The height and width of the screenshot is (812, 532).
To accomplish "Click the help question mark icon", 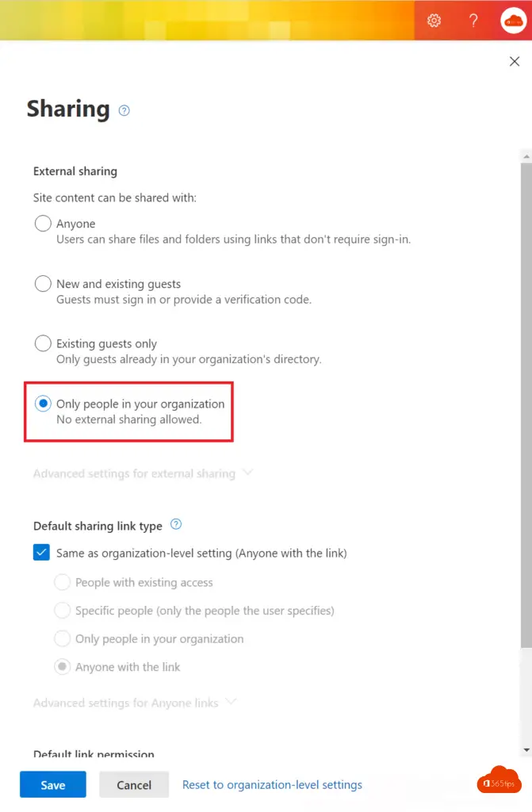I will pyautogui.click(x=473, y=21).
